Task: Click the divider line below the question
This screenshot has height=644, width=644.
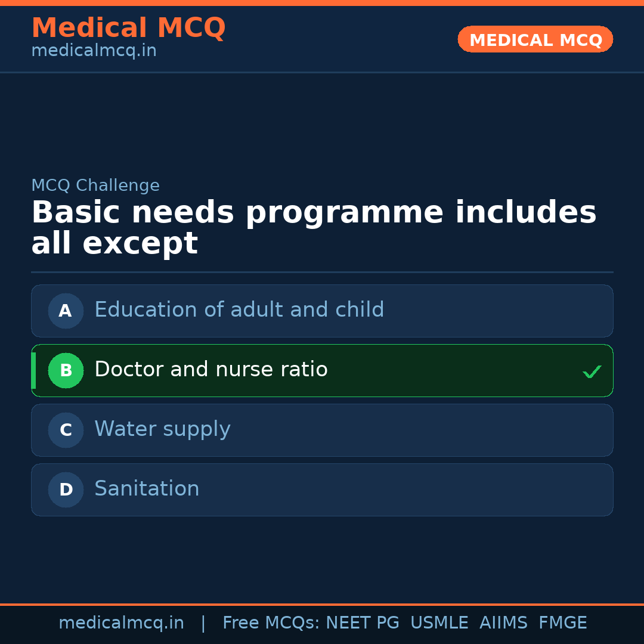Action: click(x=322, y=272)
